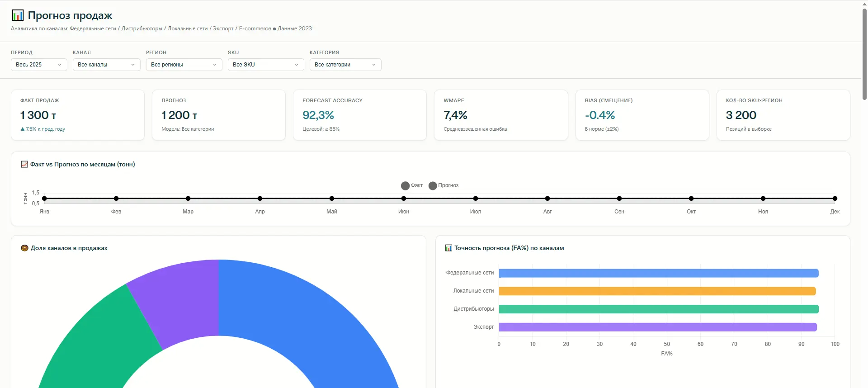Click the Июн data point on the monthly chart

[404, 199]
